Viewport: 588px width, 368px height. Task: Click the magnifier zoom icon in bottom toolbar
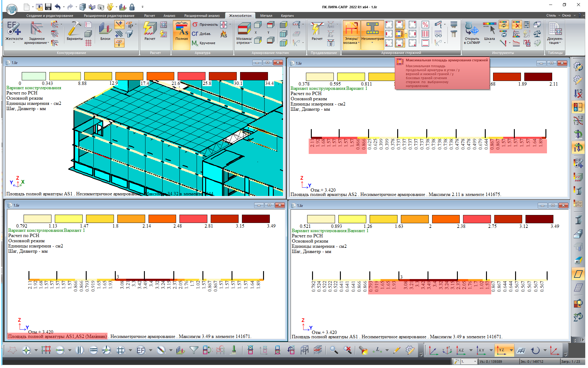click(334, 350)
